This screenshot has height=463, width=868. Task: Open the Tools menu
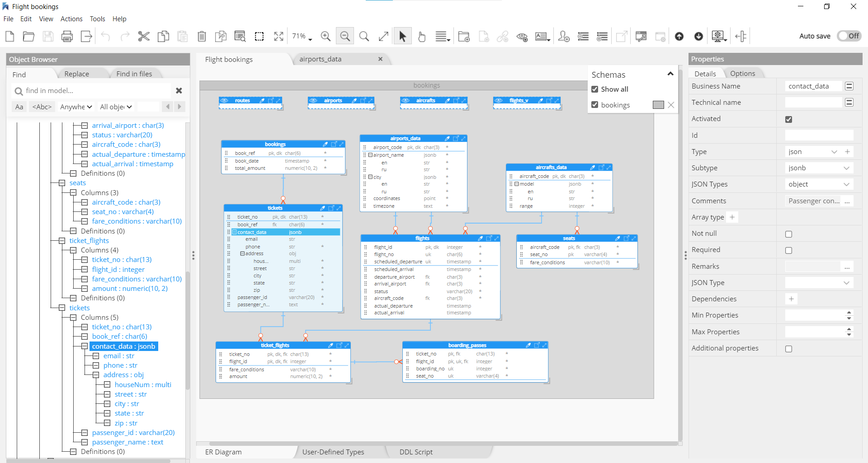pyautogui.click(x=97, y=19)
